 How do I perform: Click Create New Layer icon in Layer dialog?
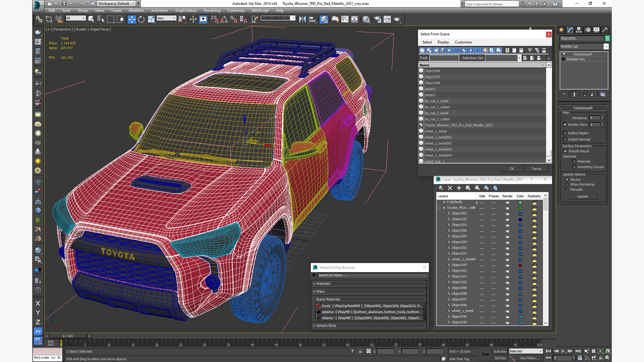click(441, 188)
